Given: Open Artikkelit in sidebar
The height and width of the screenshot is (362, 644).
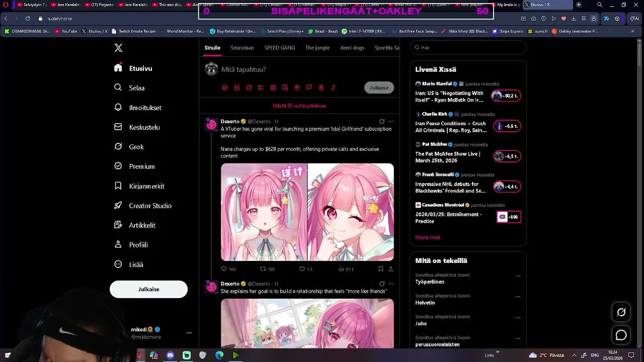Looking at the screenshot, I should pos(135,225).
